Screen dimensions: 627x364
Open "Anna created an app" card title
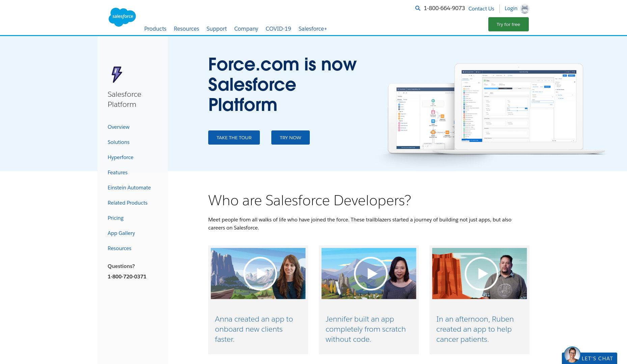[254, 329]
